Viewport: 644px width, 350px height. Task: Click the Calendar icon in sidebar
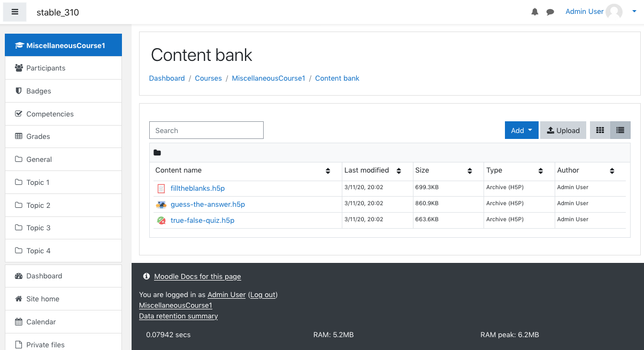[19, 322]
